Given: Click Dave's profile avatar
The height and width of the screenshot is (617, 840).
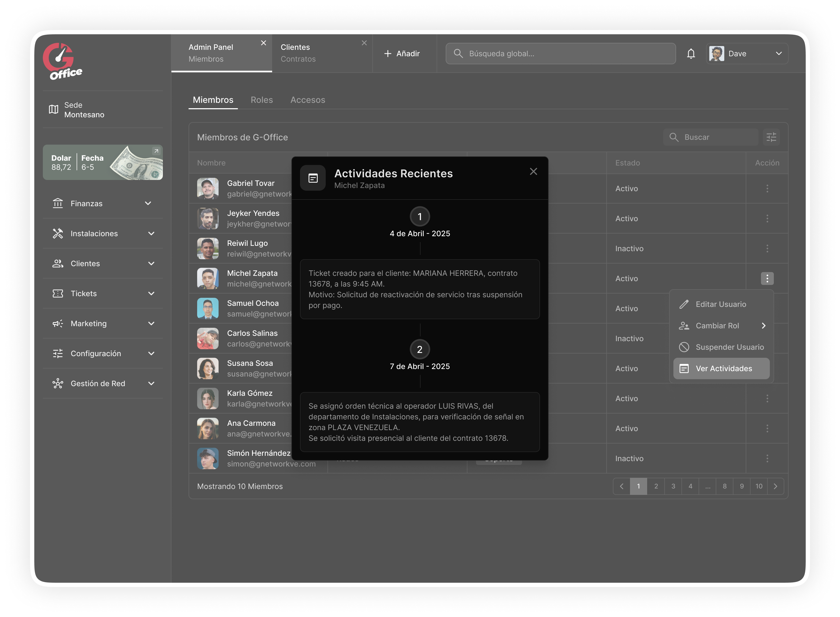Looking at the screenshot, I should coord(716,53).
